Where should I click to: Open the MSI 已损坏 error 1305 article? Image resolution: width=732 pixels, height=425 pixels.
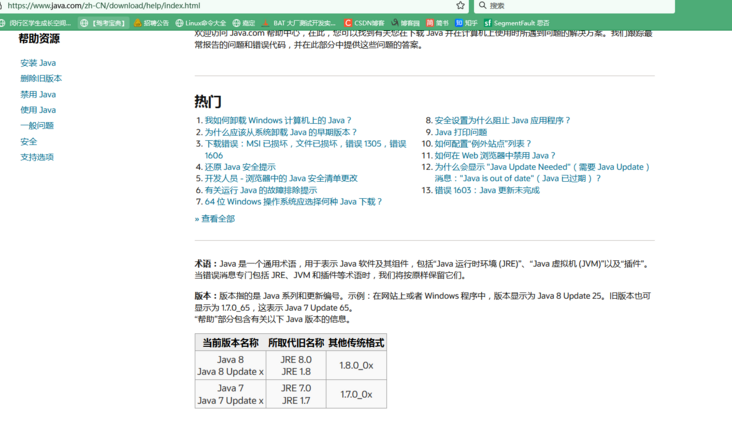(x=305, y=149)
